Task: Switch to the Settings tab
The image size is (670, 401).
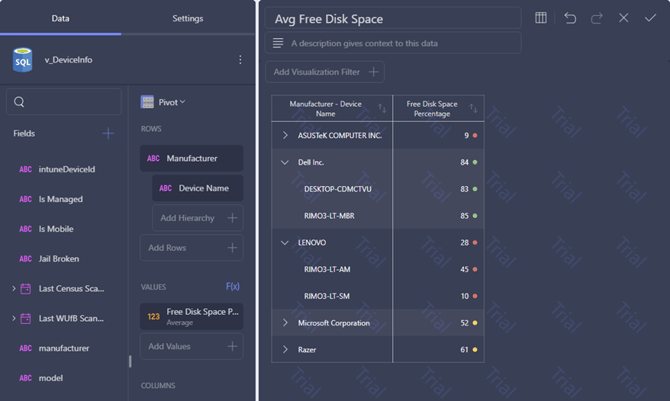Action: pos(188,18)
